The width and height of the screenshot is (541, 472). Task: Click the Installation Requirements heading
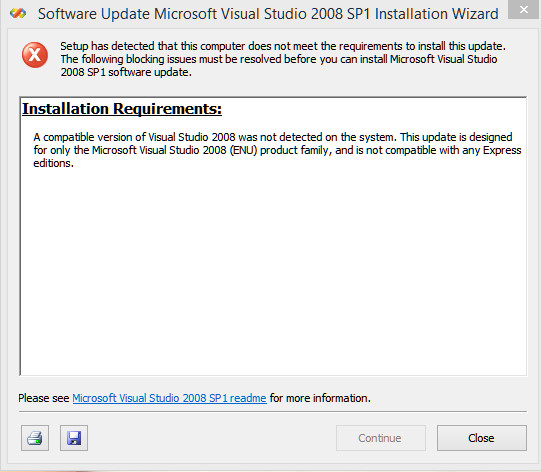(122, 109)
